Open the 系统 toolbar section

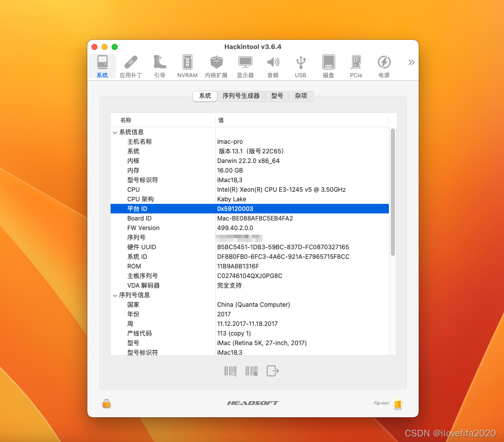tap(102, 67)
